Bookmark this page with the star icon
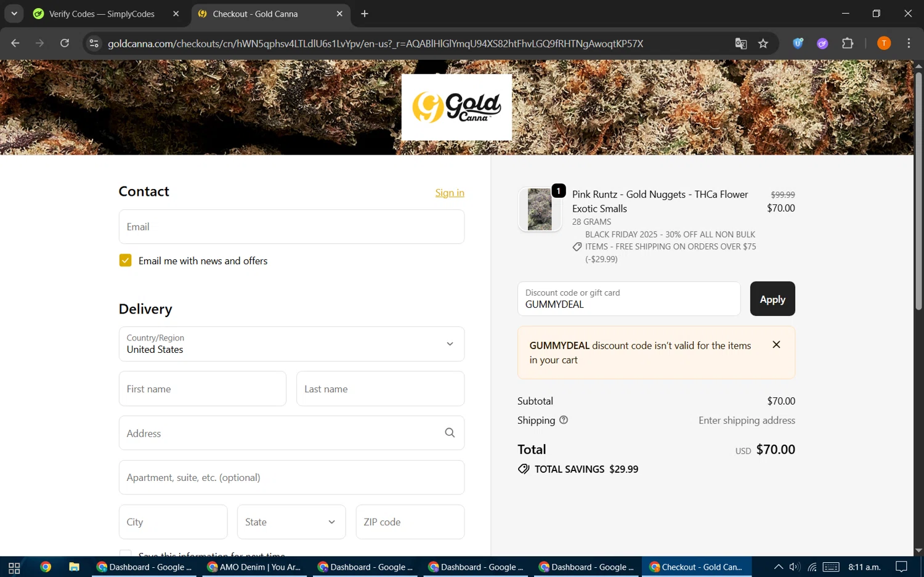The width and height of the screenshot is (924, 577). 763,43
